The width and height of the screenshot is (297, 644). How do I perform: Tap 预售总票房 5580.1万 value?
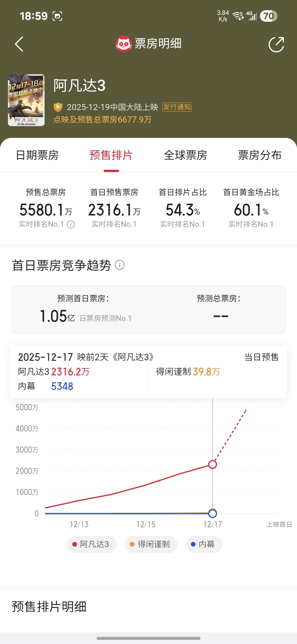coord(46,210)
